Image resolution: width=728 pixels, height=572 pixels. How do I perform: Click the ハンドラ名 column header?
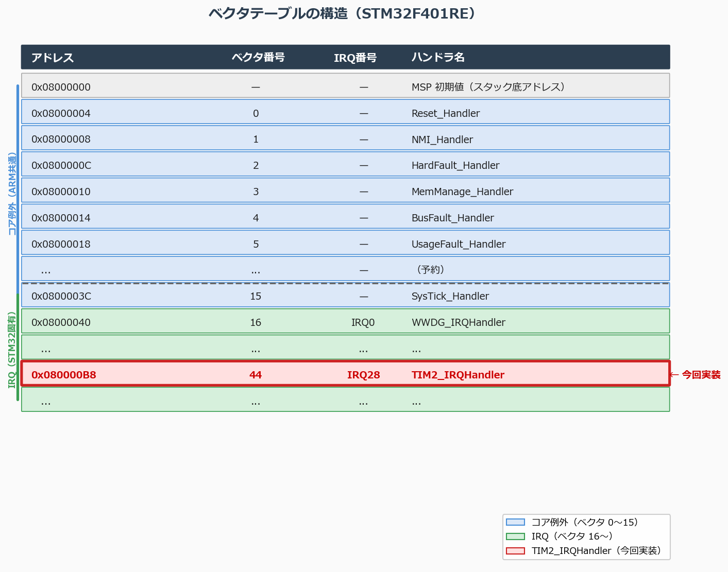(x=438, y=57)
